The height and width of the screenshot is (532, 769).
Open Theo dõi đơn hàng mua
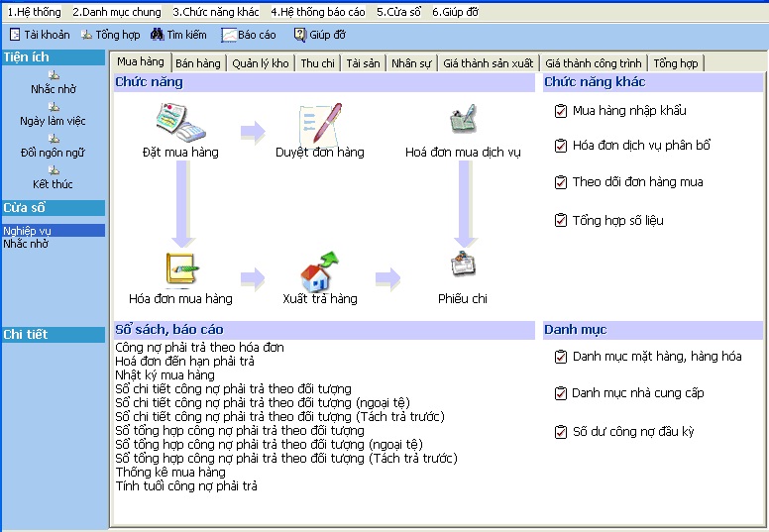click(637, 182)
